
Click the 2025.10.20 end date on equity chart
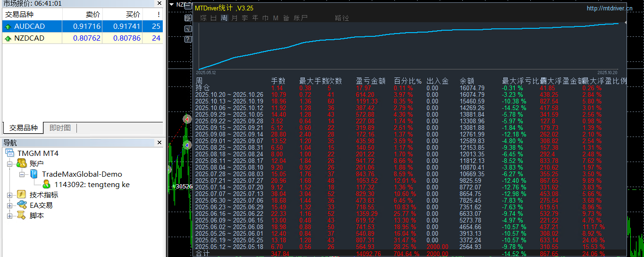(607, 72)
